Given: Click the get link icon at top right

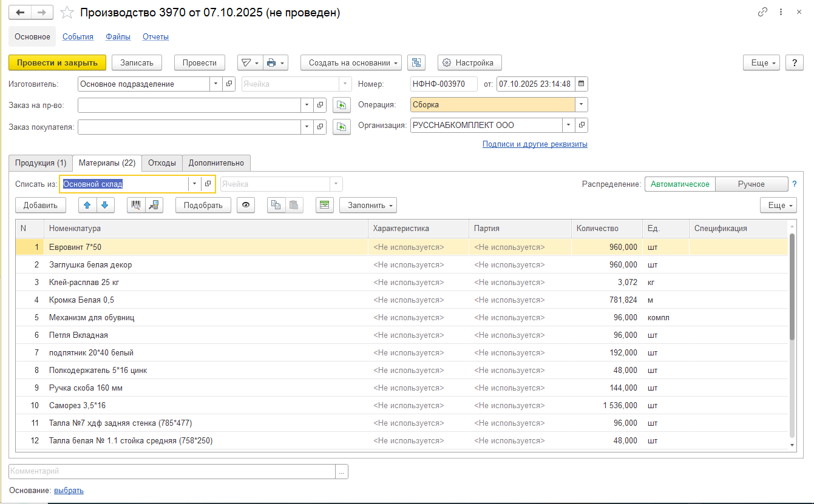Looking at the screenshot, I should 762,12.
